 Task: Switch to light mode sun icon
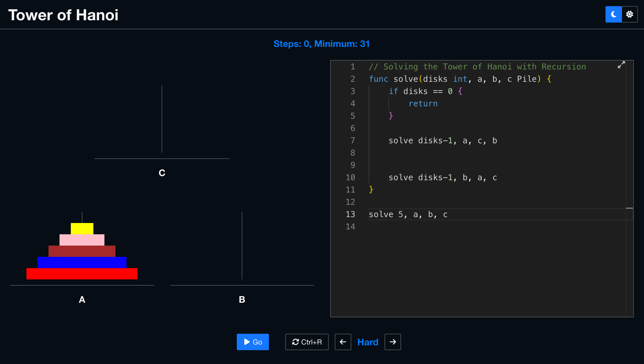tap(629, 14)
